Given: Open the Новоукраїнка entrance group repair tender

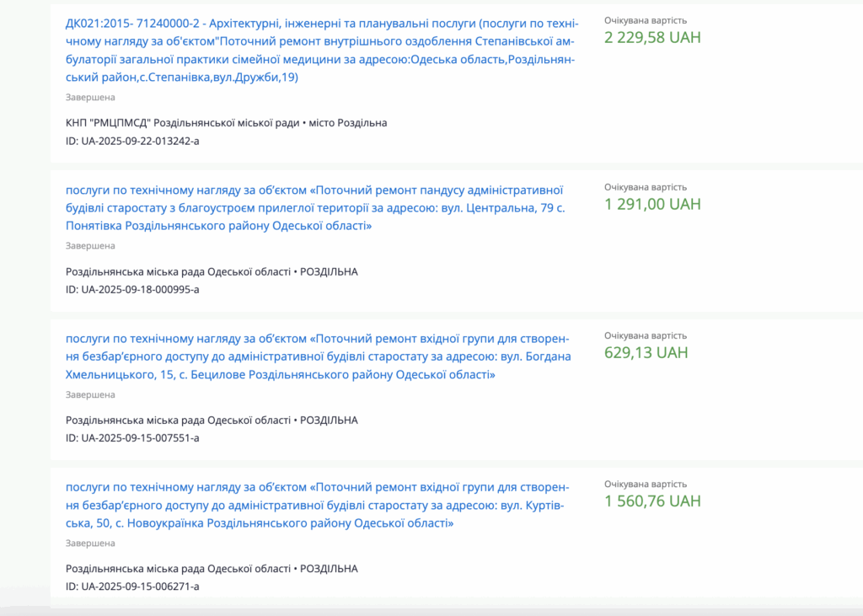Looking at the screenshot, I should point(318,505).
